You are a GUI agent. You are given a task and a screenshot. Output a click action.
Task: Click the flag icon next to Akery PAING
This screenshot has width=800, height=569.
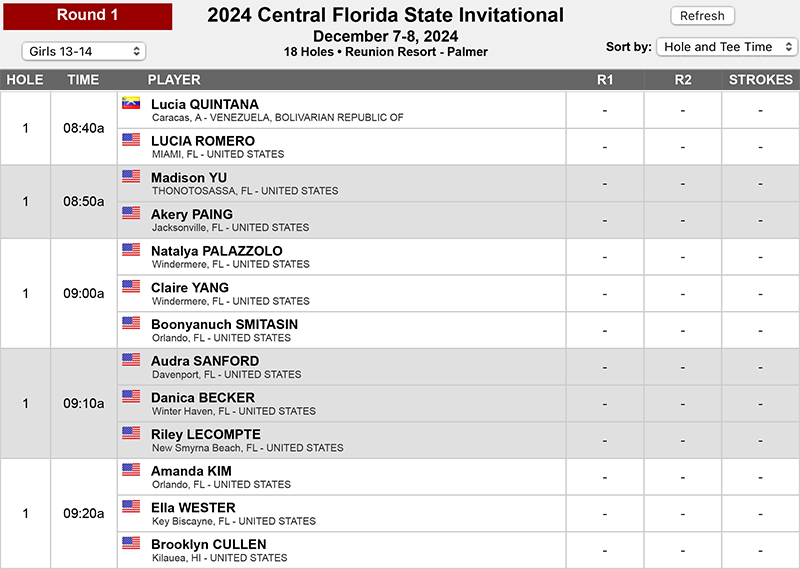(131, 213)
